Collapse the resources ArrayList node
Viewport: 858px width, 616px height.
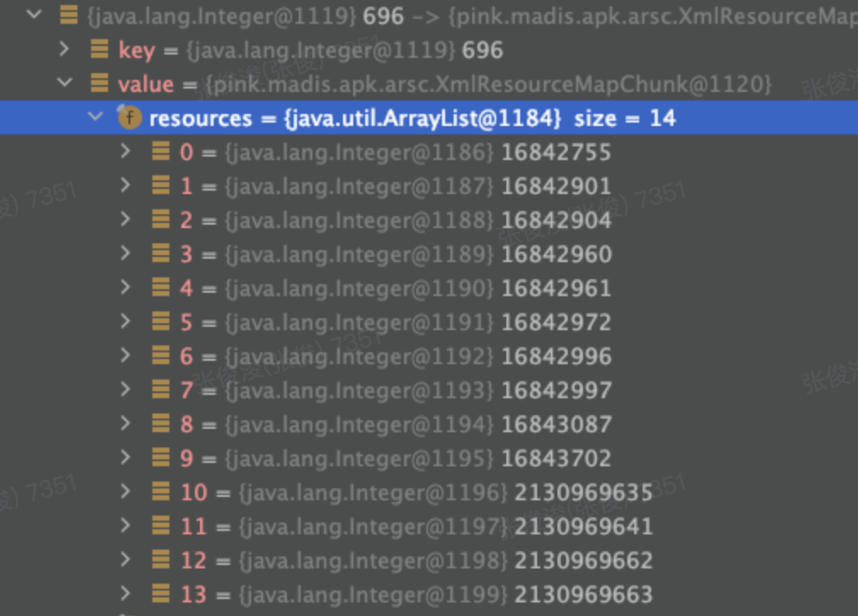tap(95, 117)
